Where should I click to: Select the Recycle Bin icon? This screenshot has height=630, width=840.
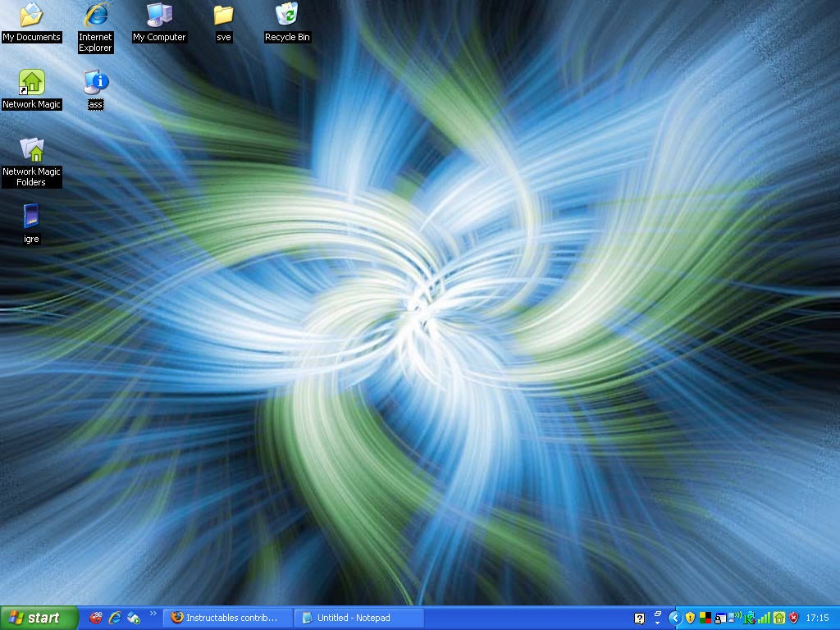(x=287, y=22)
